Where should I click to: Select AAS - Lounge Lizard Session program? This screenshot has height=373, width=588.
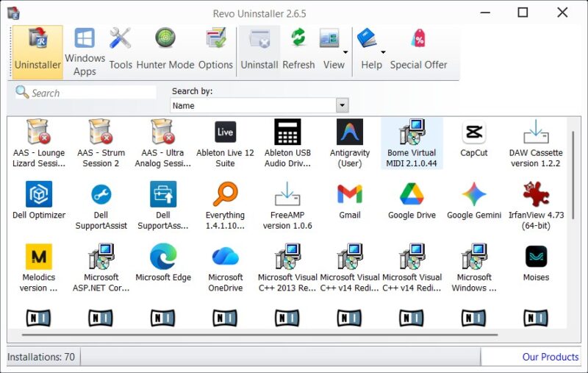[39, 143]
